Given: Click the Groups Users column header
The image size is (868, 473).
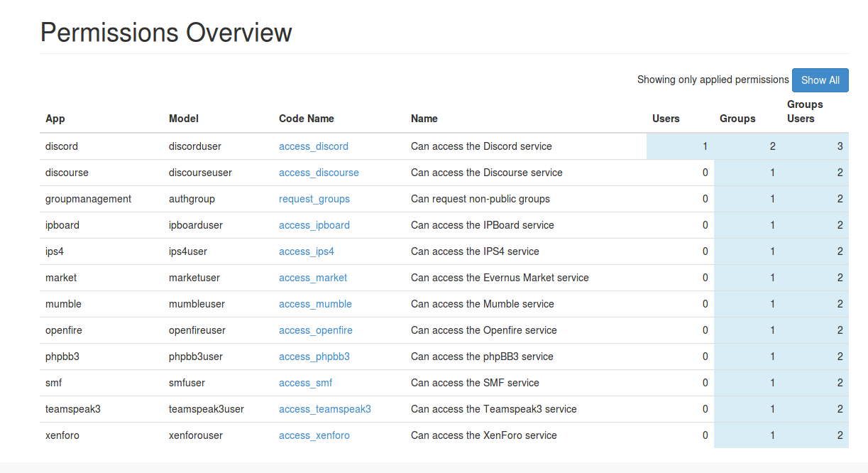Looking at the screenshot, I should tap(805, 112).
